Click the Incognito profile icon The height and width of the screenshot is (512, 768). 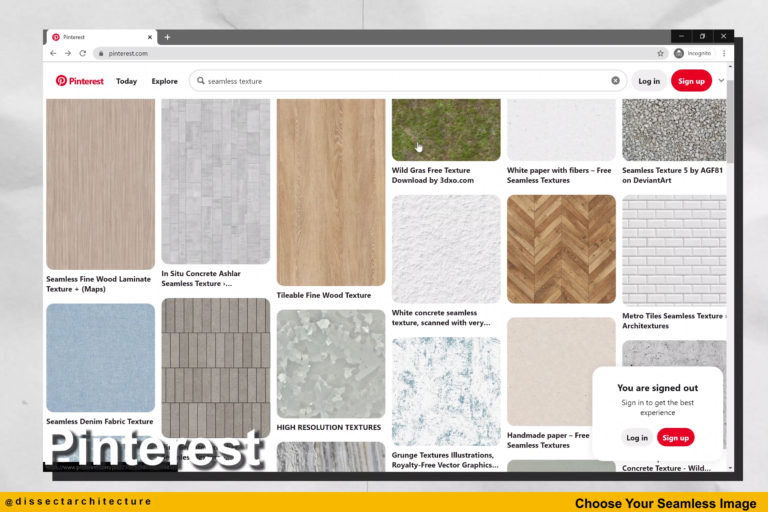(680, 53)
